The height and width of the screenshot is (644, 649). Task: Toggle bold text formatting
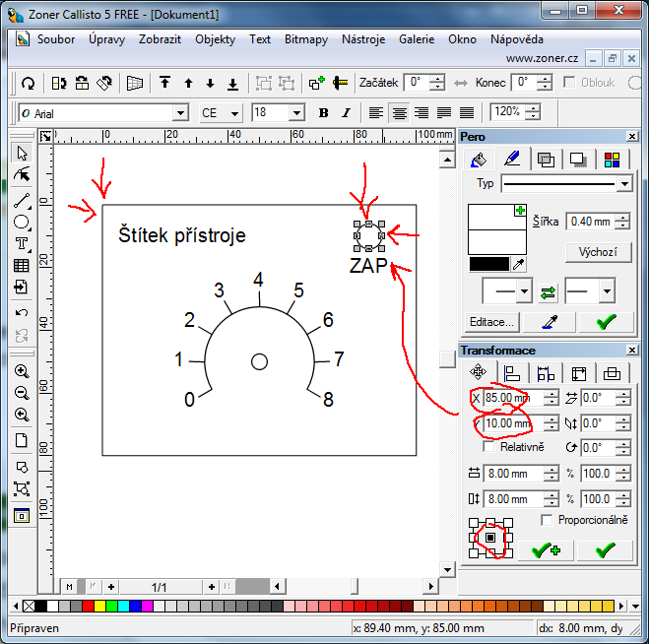[324, 112]
